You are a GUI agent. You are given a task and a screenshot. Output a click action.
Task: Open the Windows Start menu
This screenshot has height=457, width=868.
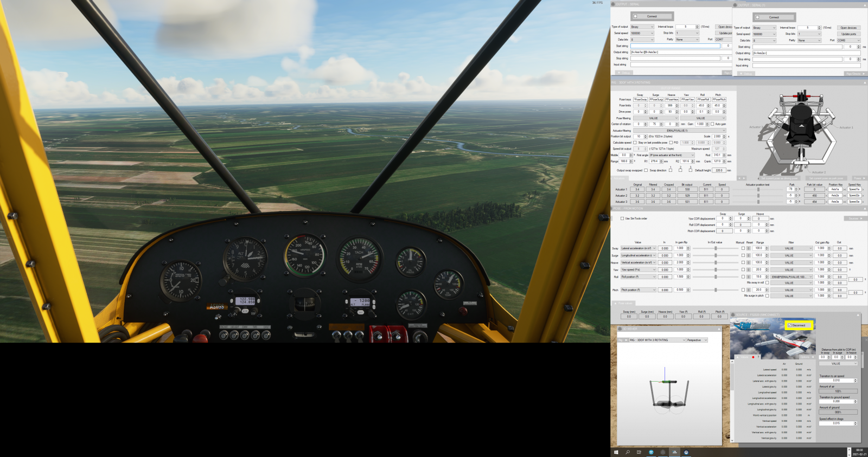[616, 452]
